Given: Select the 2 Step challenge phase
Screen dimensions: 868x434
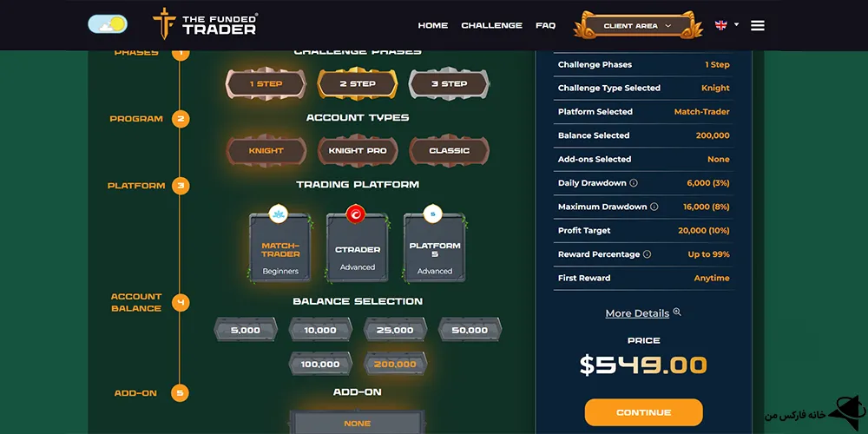Looking at the screenshot, I should pyautogui.click(x=358, y=83).
